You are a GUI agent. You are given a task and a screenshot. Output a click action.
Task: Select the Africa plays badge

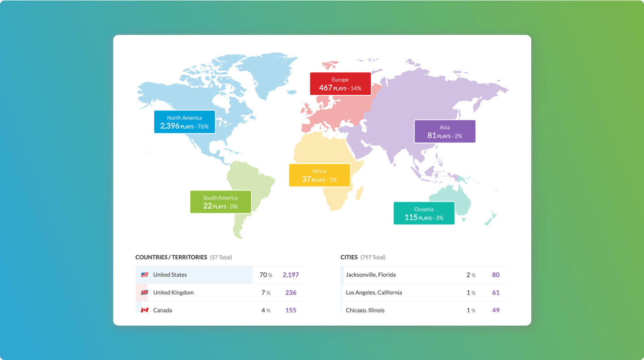319,175
